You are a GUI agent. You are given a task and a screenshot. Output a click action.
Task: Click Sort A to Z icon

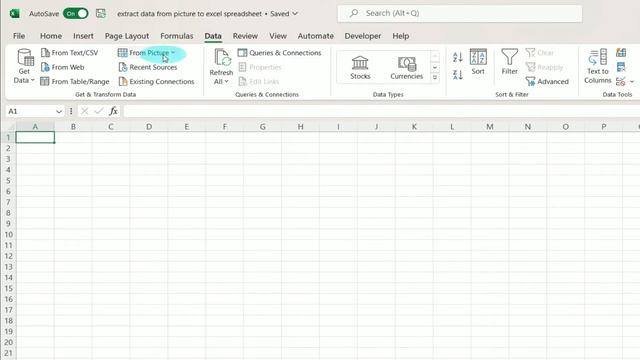click(x=458, y=57)
